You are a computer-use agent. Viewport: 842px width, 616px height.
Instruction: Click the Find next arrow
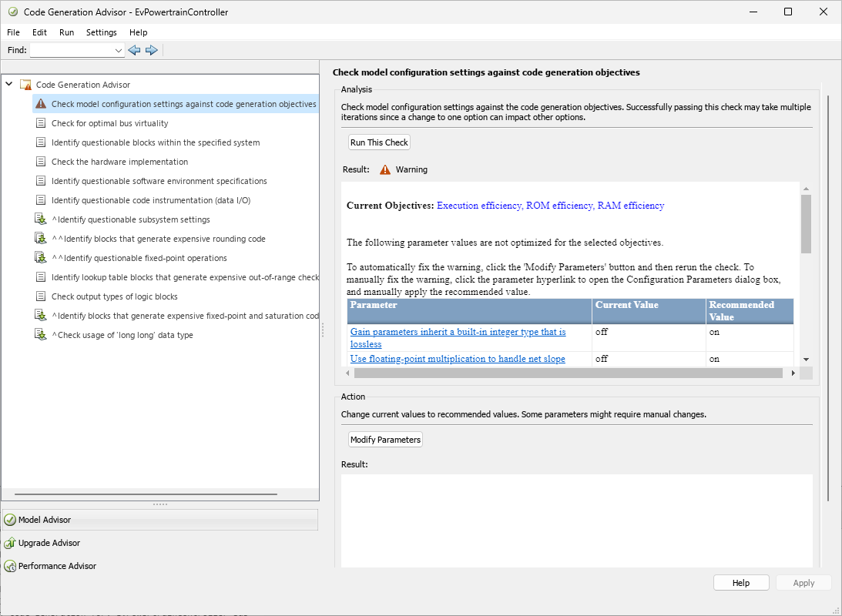[152, 49]
